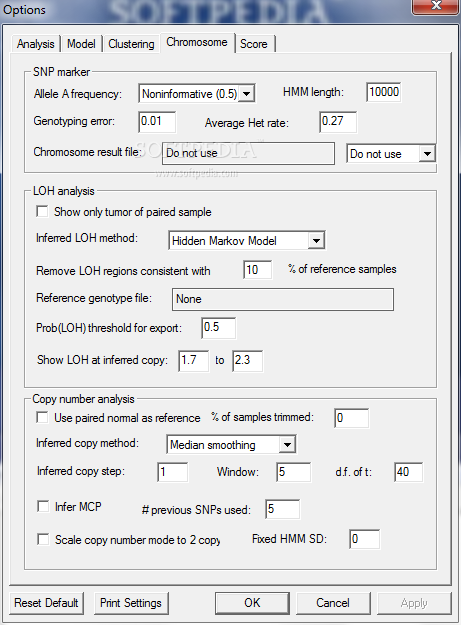This screenshot has height=625, width=461.
Task: Click the Reset Default button
Action: click(x=46, y=603)
